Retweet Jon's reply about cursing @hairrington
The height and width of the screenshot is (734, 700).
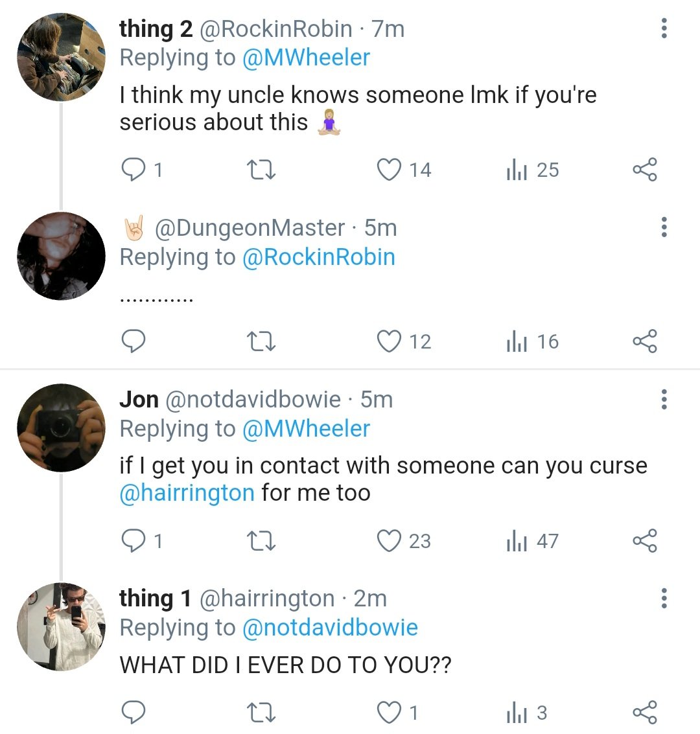click(261, 541)
